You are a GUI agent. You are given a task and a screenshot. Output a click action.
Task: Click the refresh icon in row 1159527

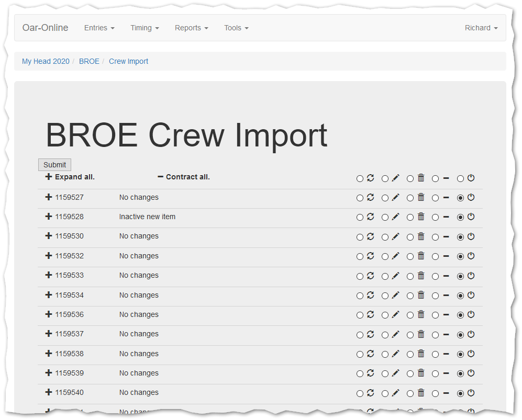(x=370, y=197)
